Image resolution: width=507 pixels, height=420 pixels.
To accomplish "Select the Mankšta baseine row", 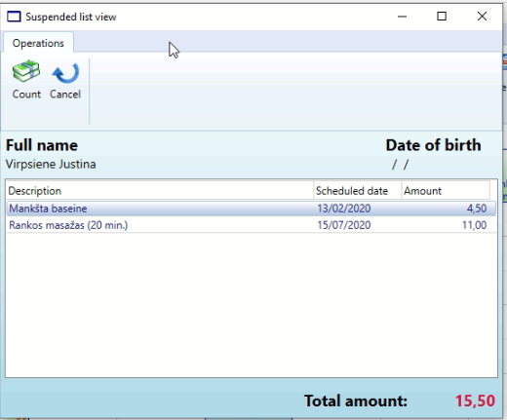I will (252, 209).
